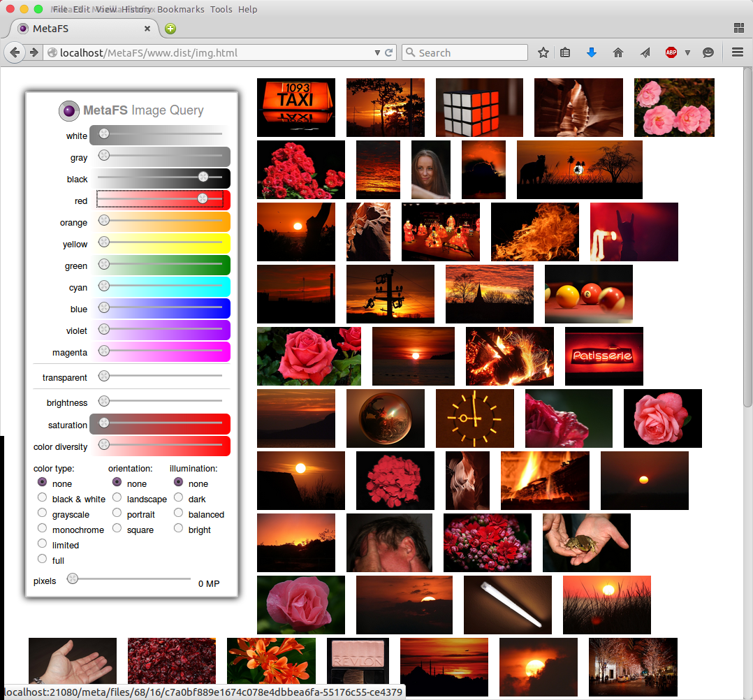The image size is (753, 700).
Task: Choose square orientation
Action: click(117, 528)
